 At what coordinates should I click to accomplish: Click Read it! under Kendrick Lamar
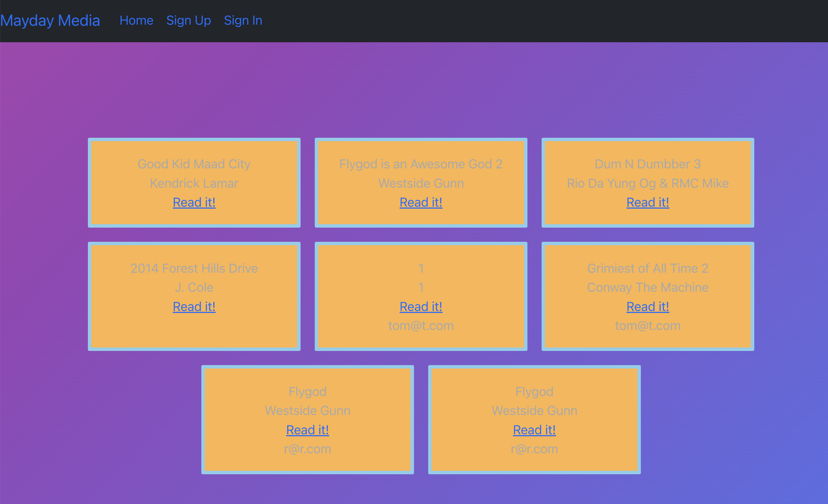(x=194, y=202)
